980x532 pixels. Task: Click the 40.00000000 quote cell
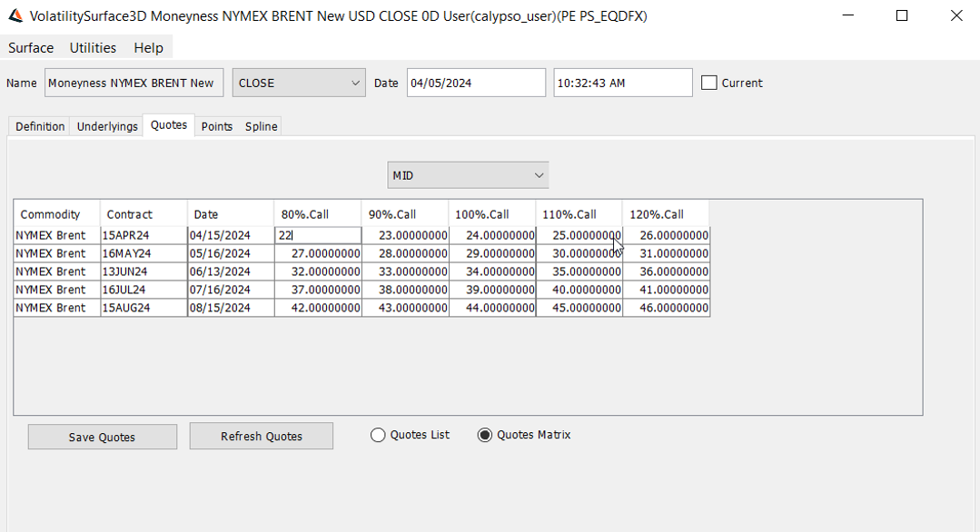click(x=579, y=290)
